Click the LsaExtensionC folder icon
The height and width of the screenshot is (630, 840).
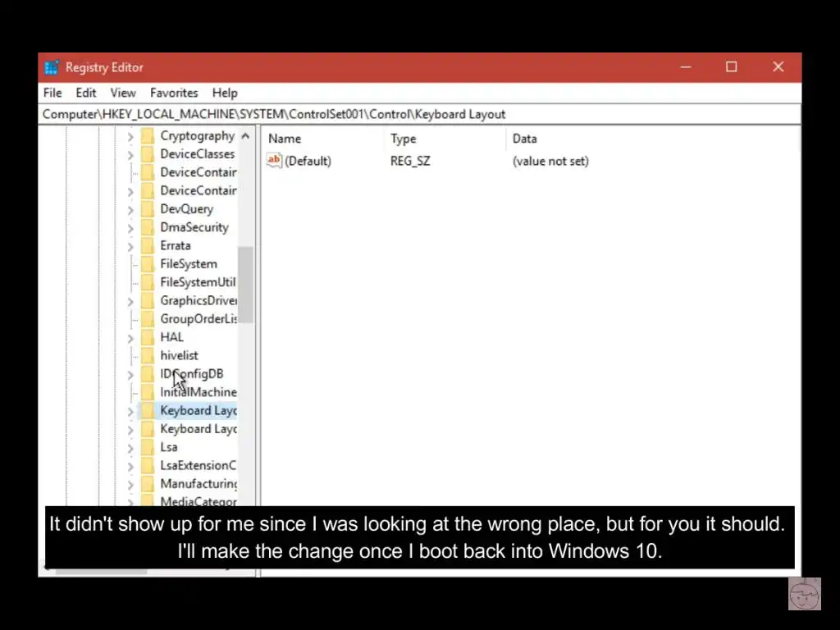click(x=148, y=466)
